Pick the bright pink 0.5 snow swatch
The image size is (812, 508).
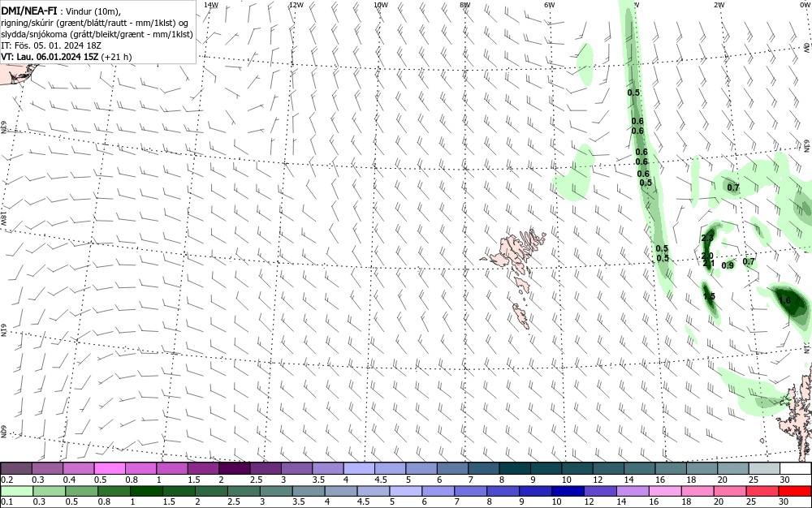(x=110, y=468)
